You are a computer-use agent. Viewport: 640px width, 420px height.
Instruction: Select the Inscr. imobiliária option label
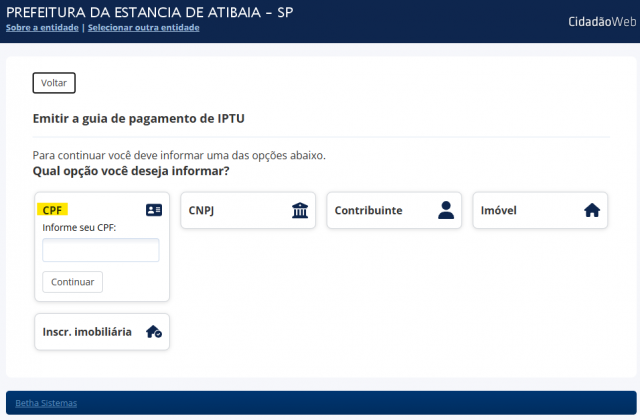[86, 332]
